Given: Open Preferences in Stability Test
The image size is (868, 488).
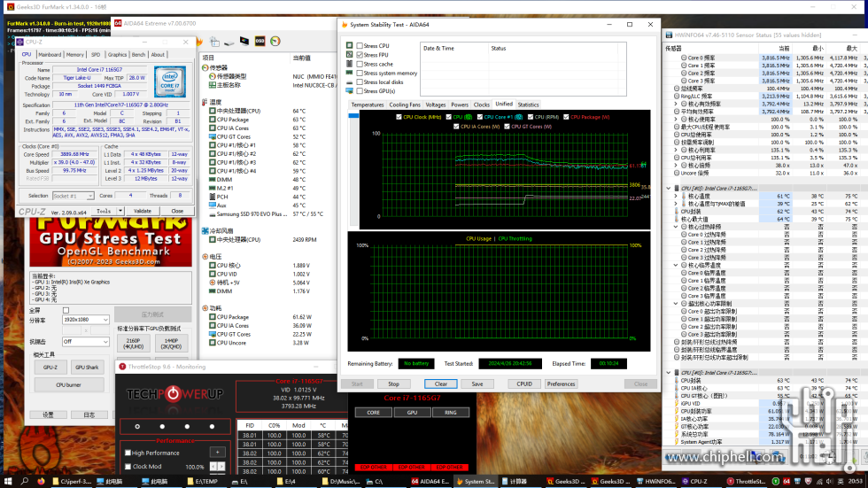Looking at the screenshot, I should pos(561,384).
